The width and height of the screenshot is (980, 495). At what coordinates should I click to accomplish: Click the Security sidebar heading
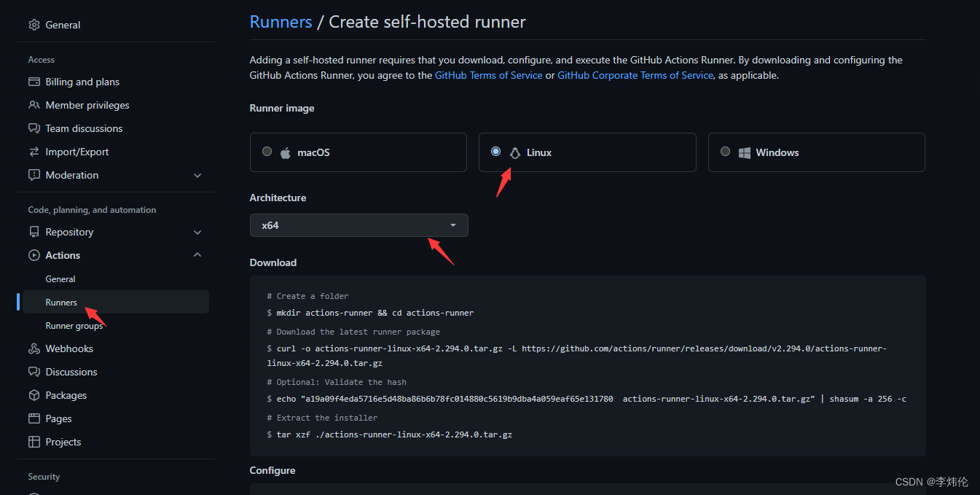tap(44, 477)
